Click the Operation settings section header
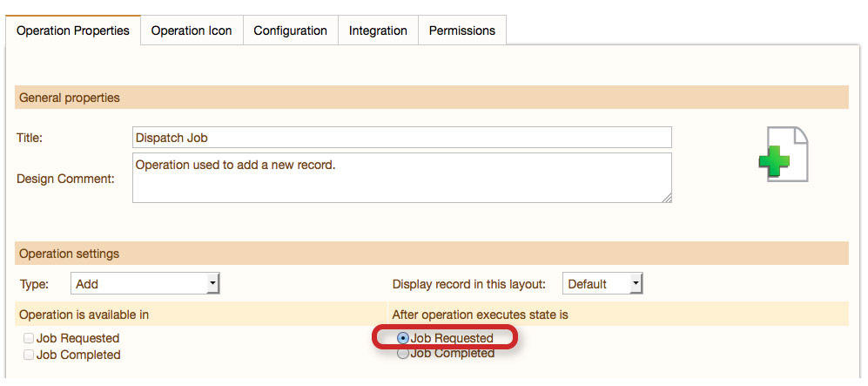 click(x=70, y=254)
